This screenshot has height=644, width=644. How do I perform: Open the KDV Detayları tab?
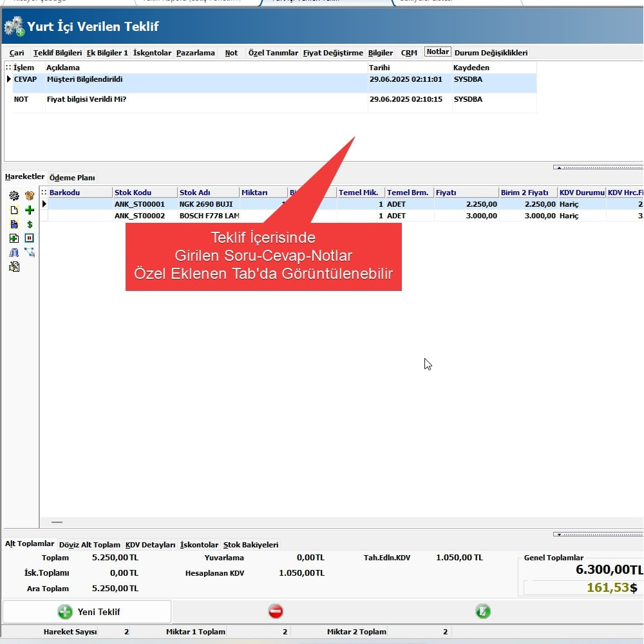click(x=150, y=545)
